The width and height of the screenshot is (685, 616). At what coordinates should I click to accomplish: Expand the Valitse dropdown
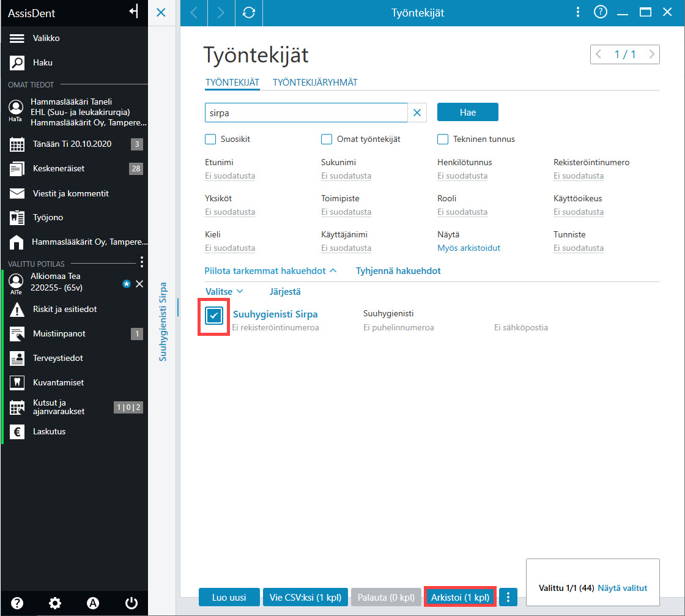(x=224, y=291)
